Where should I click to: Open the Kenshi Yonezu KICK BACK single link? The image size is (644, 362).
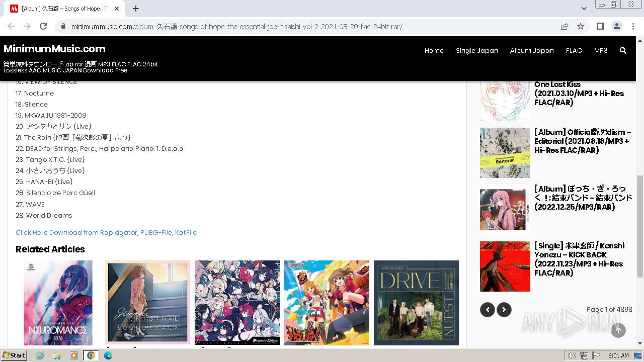(579, 259)
